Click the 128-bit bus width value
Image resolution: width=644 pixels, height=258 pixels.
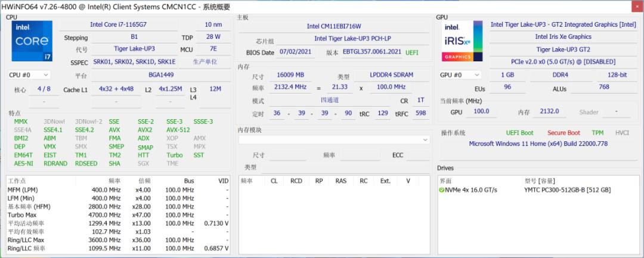click(x=617, y=75)
